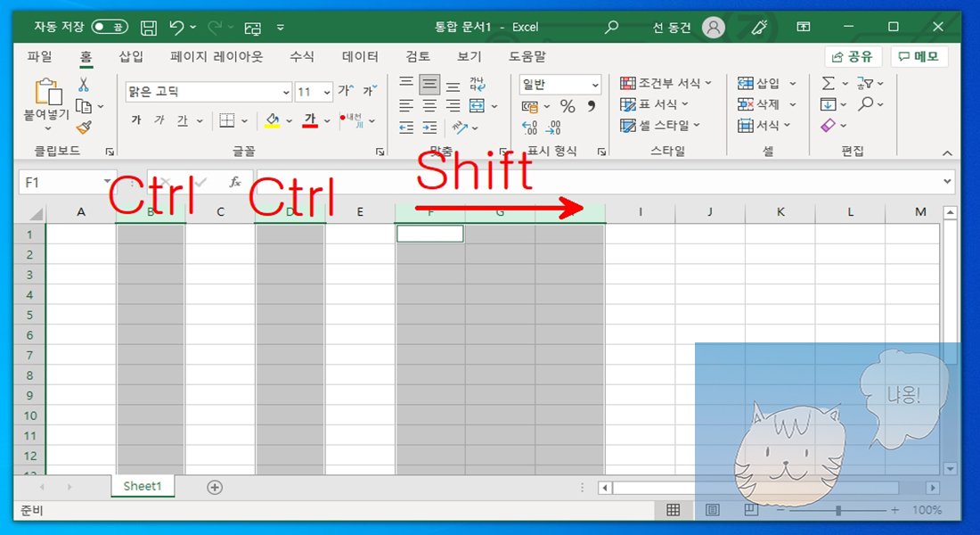Viewport: 980px width, 535px height.
Task: Click Decrease Indent icon
Action: (406, 128)
